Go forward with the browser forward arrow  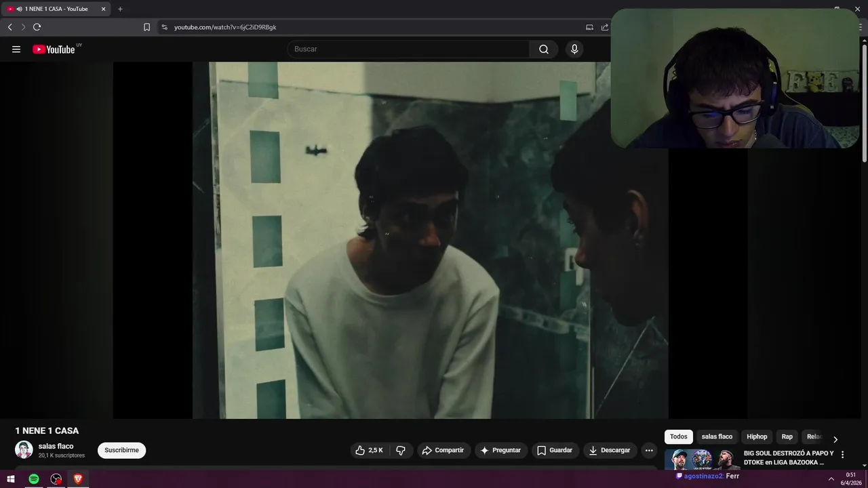coord(23,27)
